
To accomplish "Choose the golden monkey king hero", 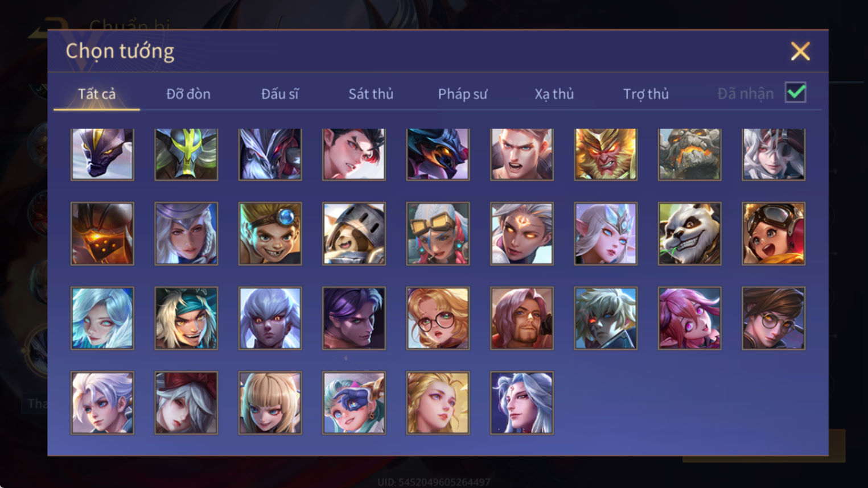I will (606, 154).
